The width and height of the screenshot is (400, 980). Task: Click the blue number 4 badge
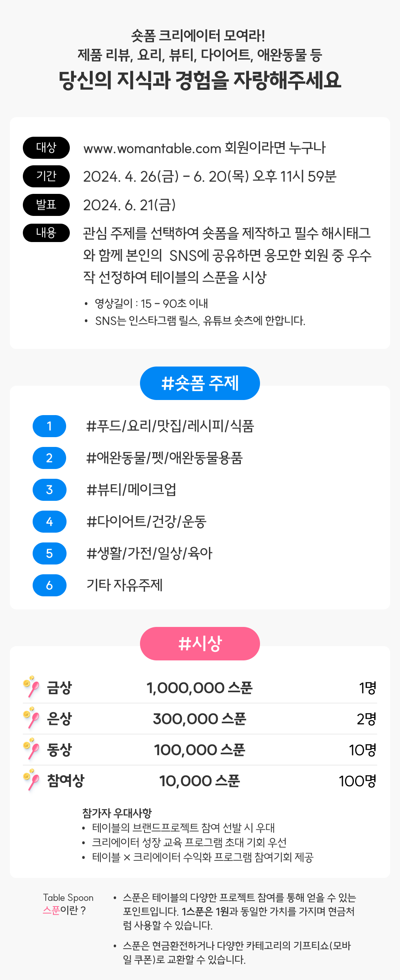49,522
